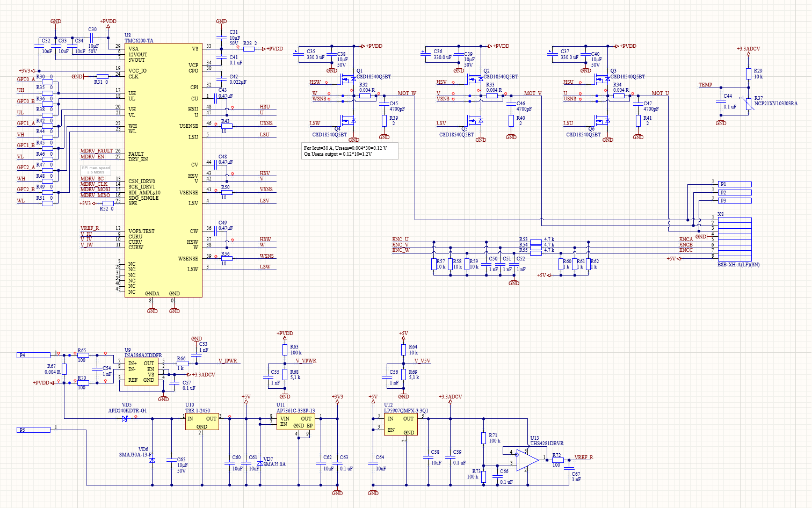Viewport: 812px width, 508px height.
Task: Select the THS4281DBVR op-amp label
Action: coord(547,444)
